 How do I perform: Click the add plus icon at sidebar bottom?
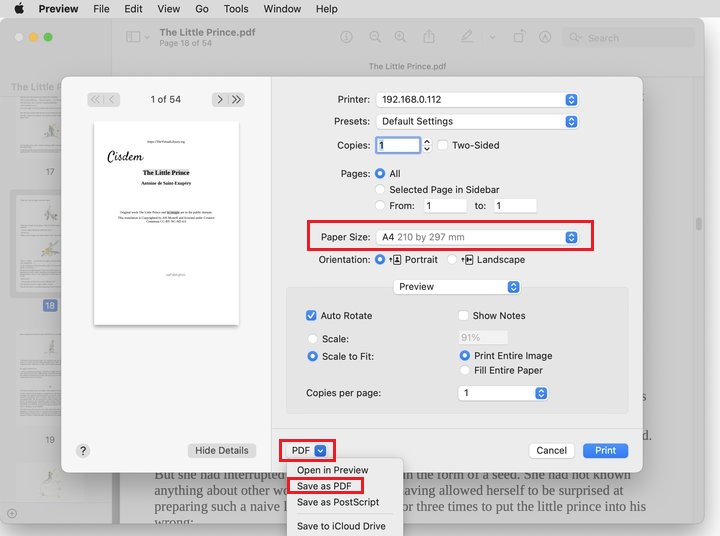pos(12,513)
